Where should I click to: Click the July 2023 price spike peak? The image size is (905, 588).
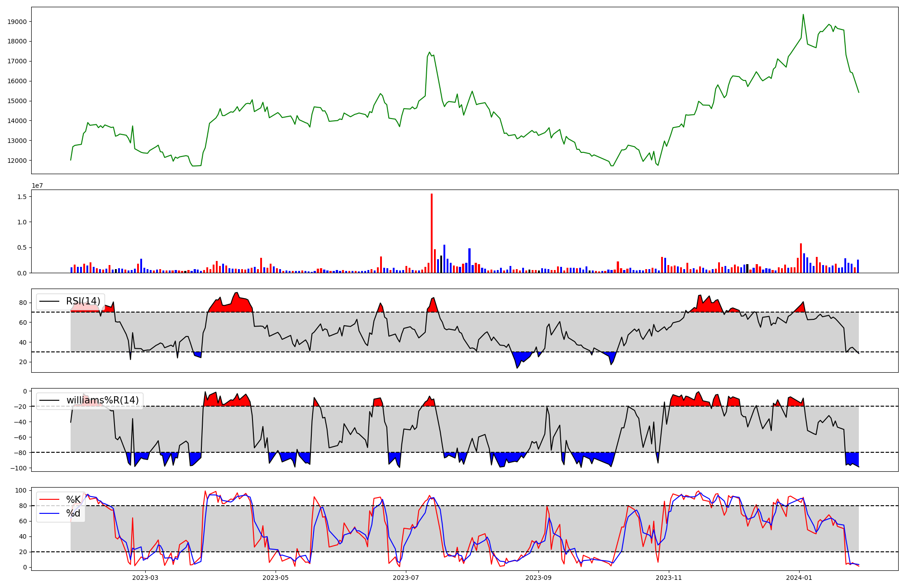coord(429,52)
